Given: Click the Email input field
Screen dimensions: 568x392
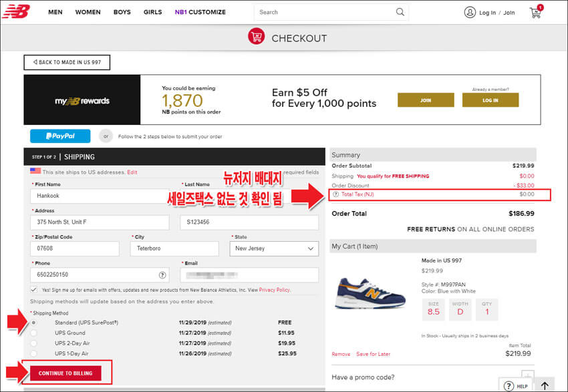Looking at the screenshot, I should [x=249, y=275].
